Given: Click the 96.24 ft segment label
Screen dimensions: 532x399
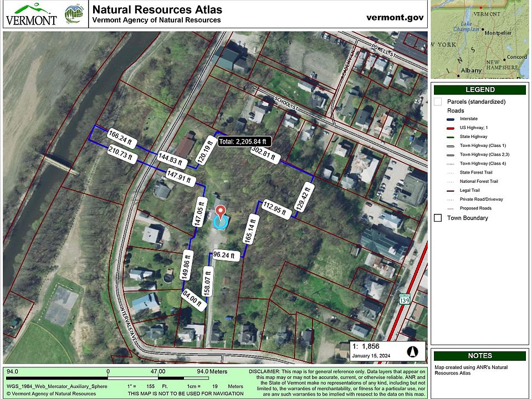Looking at the screenshot, I should pos(226,255).
